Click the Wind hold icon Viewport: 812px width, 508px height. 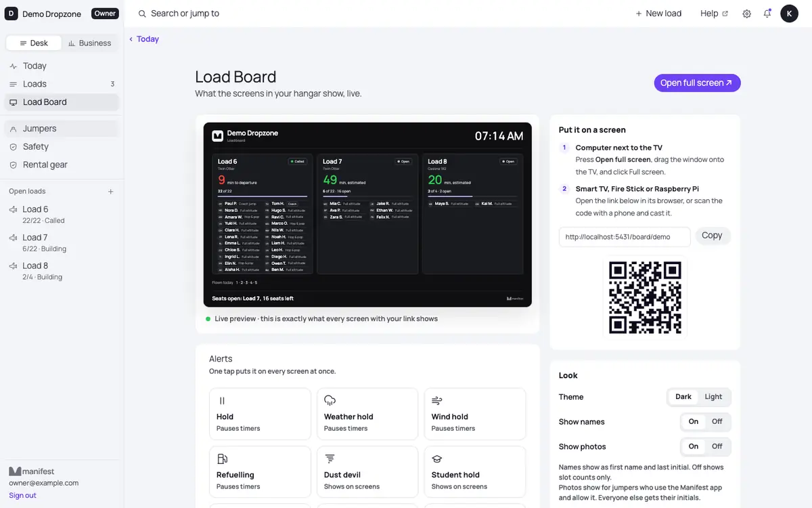coord(437,401)
